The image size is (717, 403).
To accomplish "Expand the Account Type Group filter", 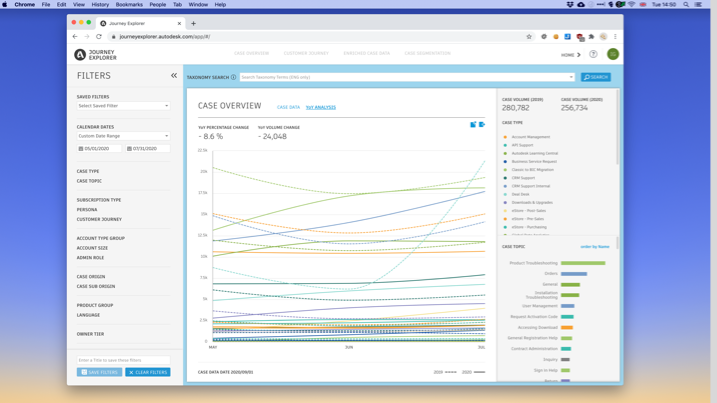I will coord(101,238).
